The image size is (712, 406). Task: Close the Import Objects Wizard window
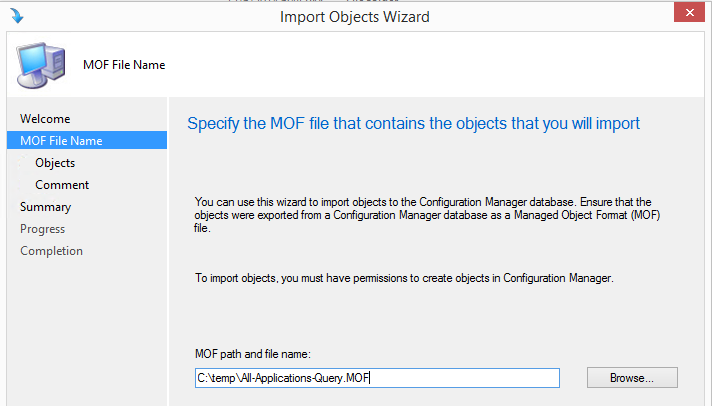(x=689, y=12)
